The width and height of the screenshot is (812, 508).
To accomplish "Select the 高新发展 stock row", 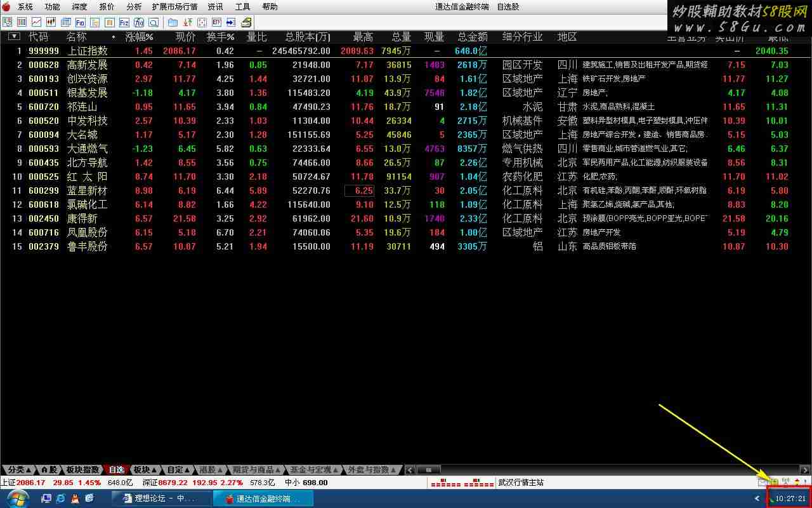I will point(406,65).
